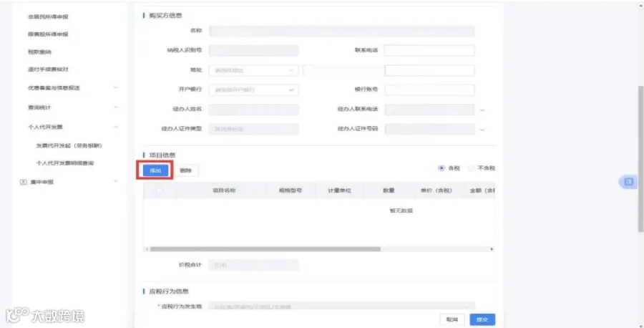The image size is (644, 328).
Task: Click the table scrollbar right arrow
Action: [x=492, y=249]
